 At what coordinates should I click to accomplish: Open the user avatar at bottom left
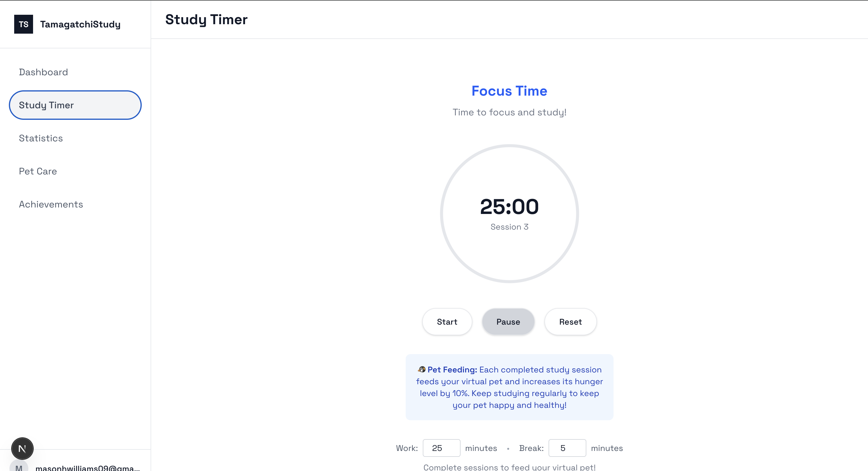point(22,448)
